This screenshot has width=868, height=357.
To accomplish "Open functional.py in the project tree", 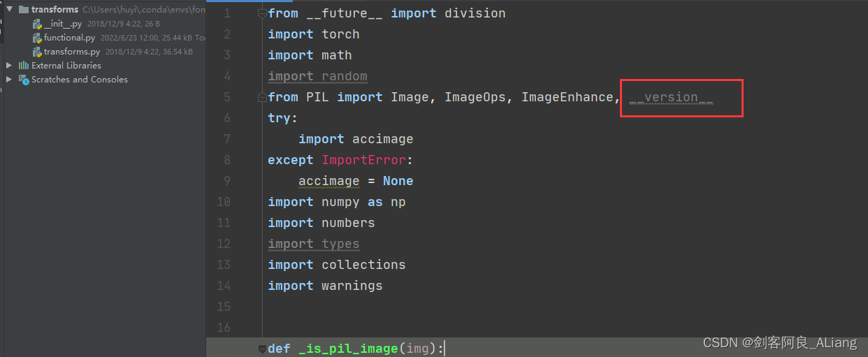I will pyautogui.click(x=69, y=38).
